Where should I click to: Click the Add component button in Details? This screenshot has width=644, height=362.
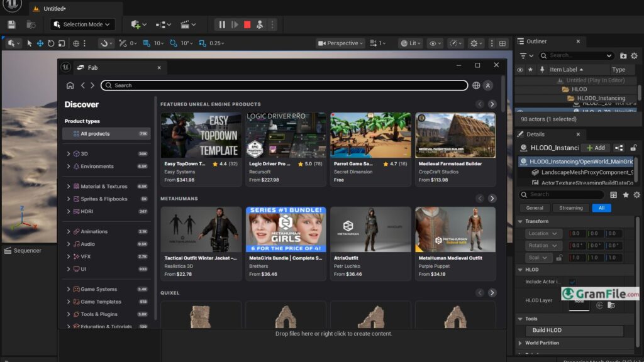(596, 148)
